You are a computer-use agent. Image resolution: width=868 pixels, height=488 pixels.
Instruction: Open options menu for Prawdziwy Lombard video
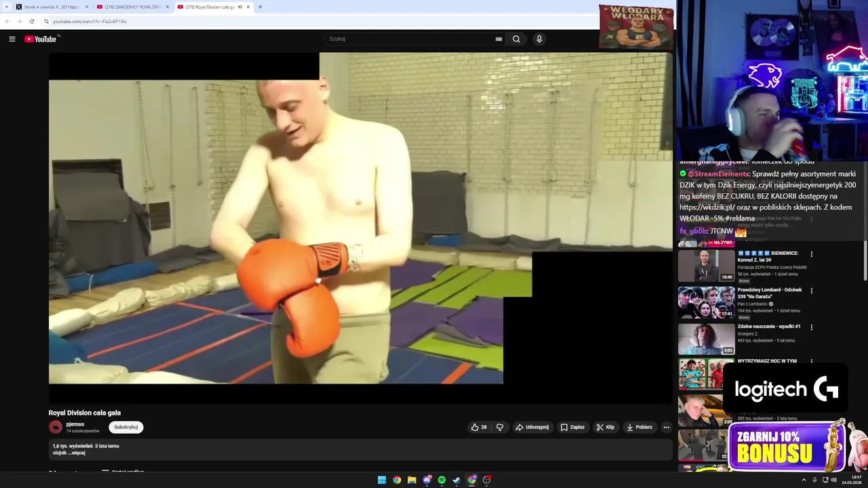click(x=812, y=291)
